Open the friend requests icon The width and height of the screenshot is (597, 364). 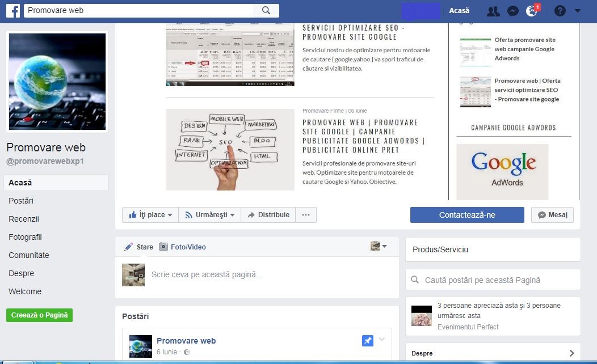point(493,11)
